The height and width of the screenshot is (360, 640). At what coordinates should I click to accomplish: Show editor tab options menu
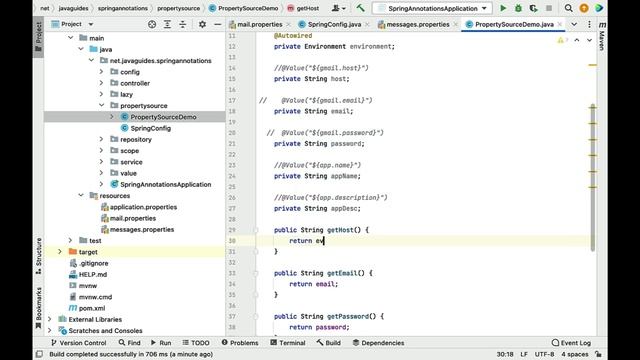click(x=589, y=24)
